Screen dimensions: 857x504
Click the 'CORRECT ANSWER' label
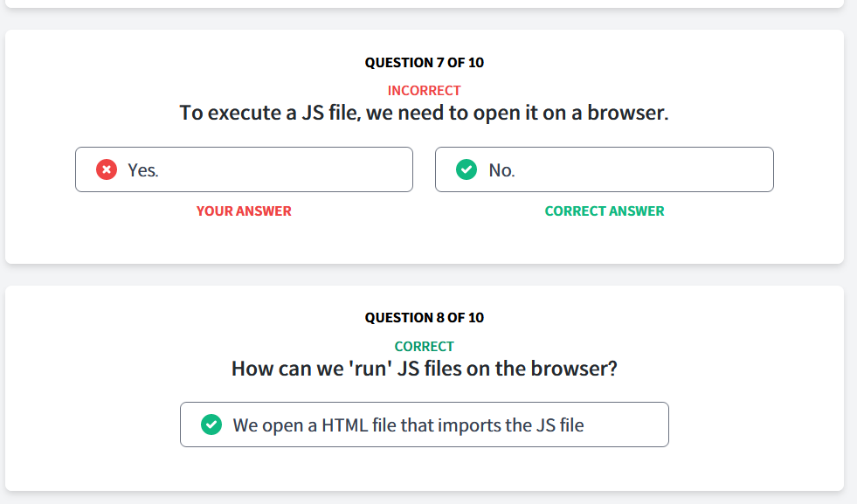point(605,211)
